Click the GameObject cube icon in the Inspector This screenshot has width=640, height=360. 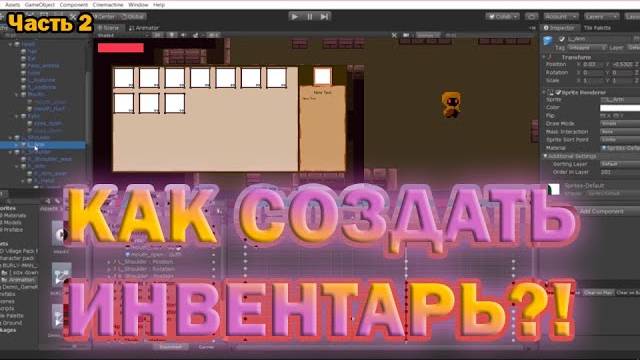548,40
